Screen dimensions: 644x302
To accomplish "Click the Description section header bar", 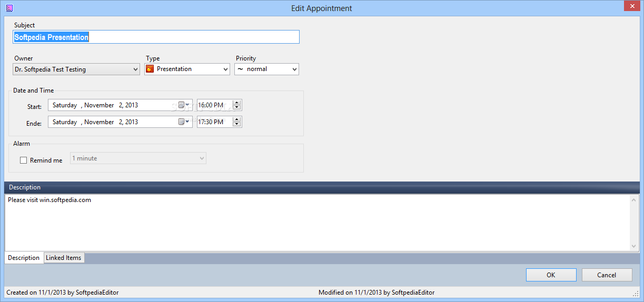I will [322, 187].
